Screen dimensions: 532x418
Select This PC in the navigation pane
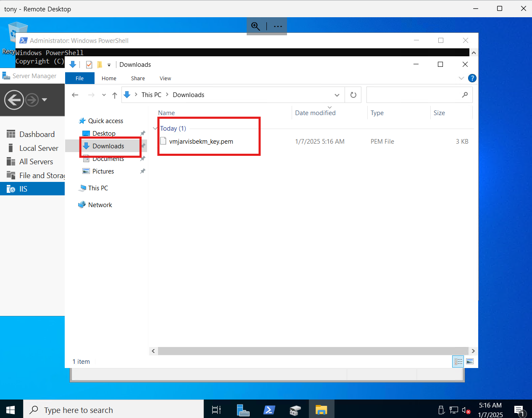tap(98, 188)
